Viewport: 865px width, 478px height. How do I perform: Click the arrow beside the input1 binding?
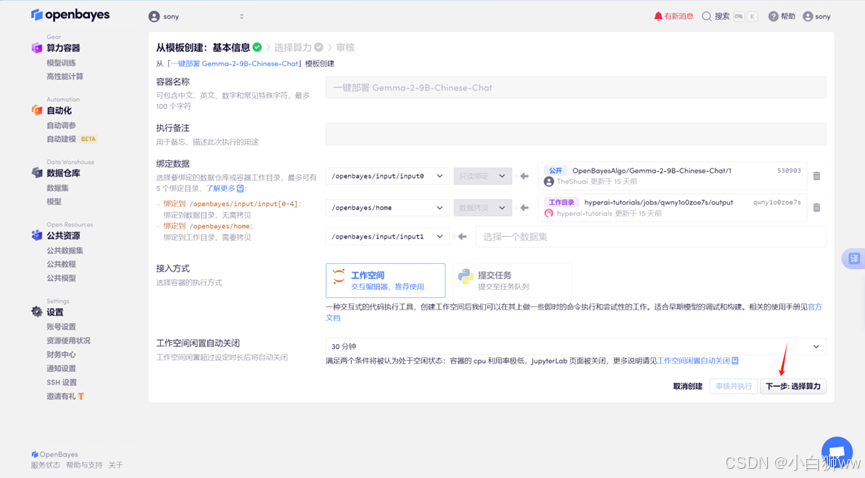pyautogui.click(x=462, y=237)
